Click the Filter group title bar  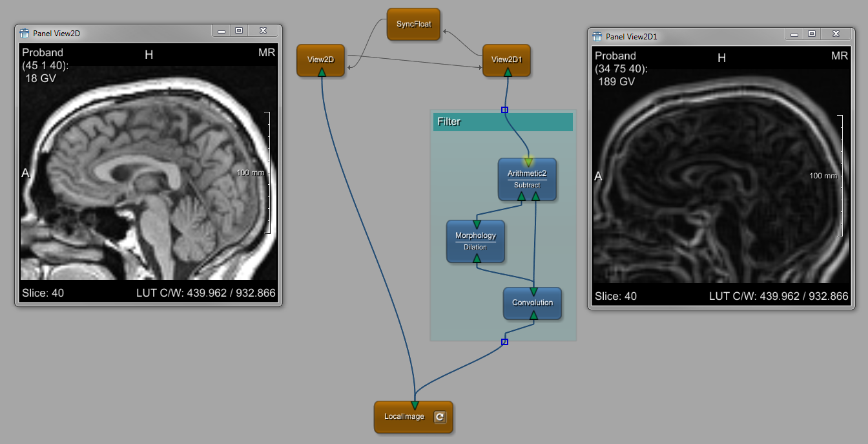[x=502, y=122]
